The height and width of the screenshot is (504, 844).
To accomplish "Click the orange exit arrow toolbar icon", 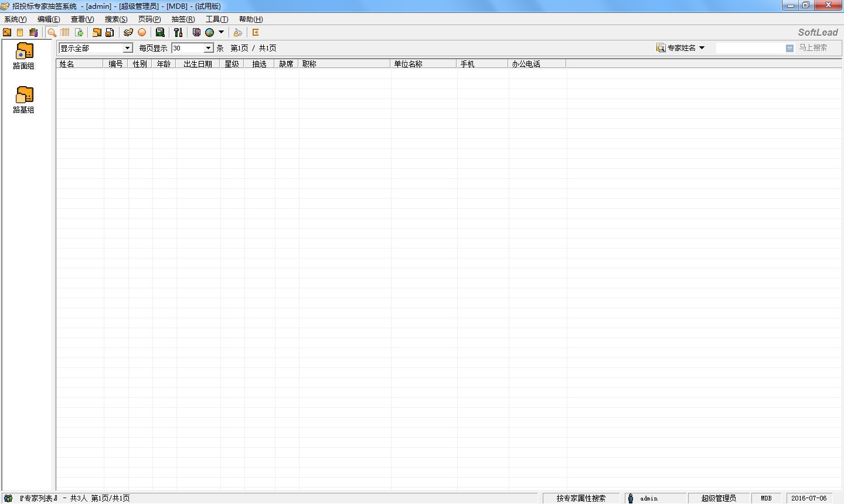I will tap(256, 33).
